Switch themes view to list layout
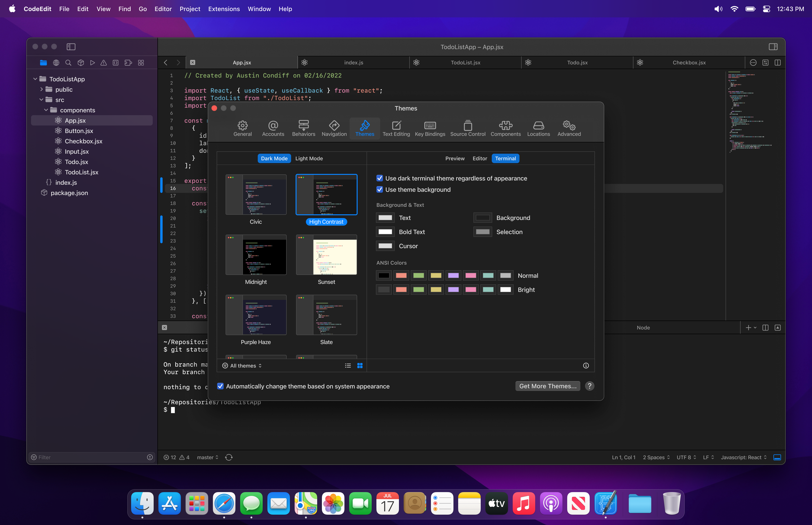The height and width of the screenshot is (525, 812). coord(347,365)
